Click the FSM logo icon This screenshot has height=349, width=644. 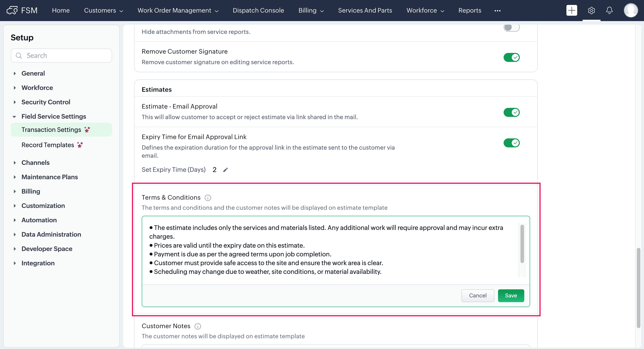pyautogui.click(x=12, y=10)
